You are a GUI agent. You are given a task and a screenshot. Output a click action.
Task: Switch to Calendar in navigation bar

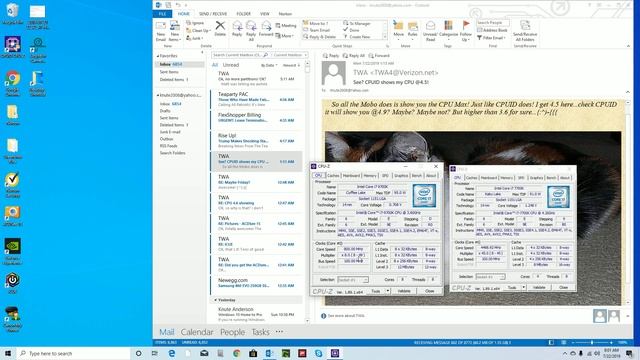pyautogui.click(x=197, y=332)
